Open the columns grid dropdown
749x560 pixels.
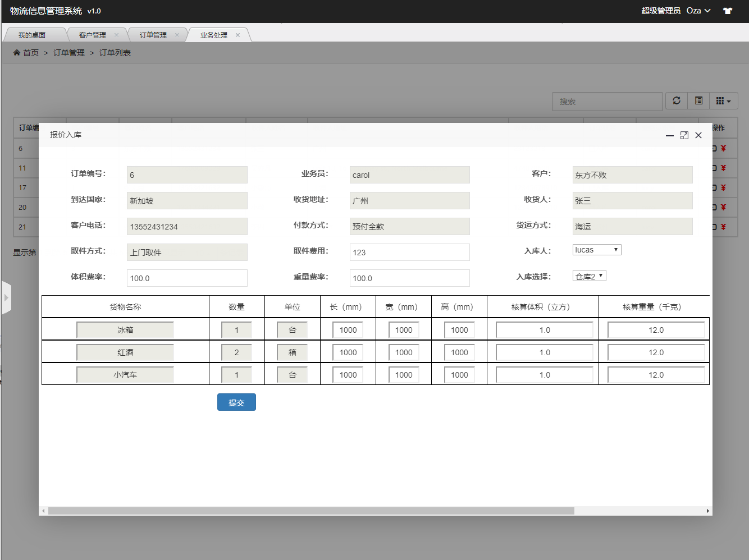pos(723,101)
